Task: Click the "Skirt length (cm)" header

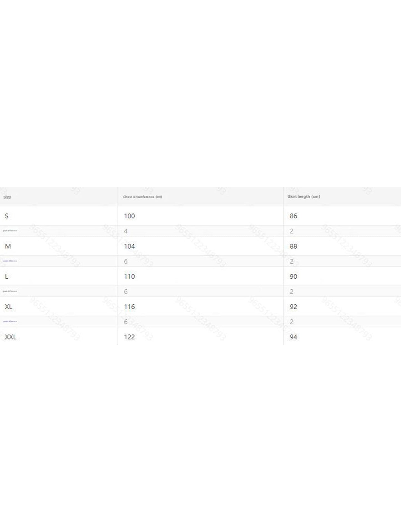Action: 304,196
